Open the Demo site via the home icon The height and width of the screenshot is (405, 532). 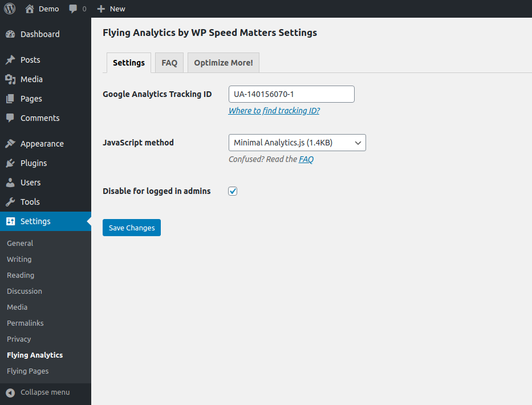27,9
